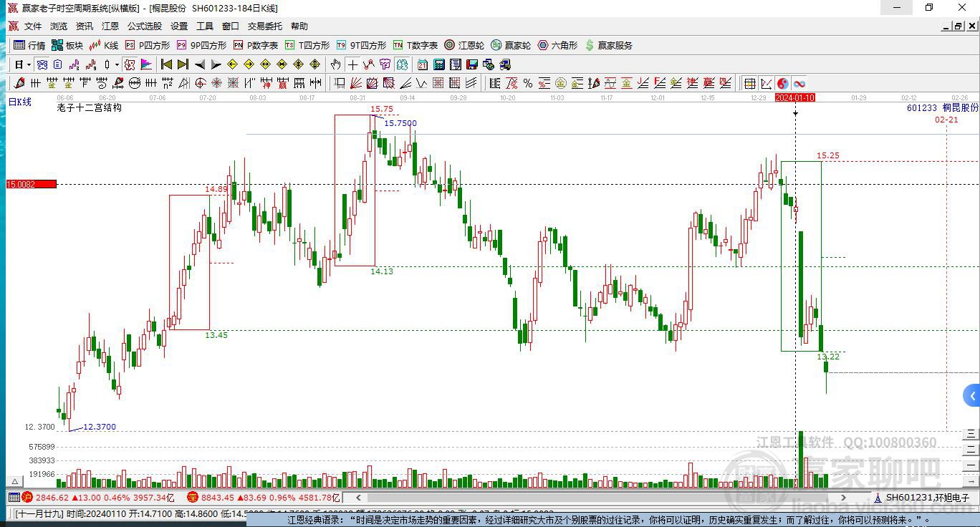Click the 15.25 price label above the green box
Viewport: 980px width, 527px height.
coord(828,155)
